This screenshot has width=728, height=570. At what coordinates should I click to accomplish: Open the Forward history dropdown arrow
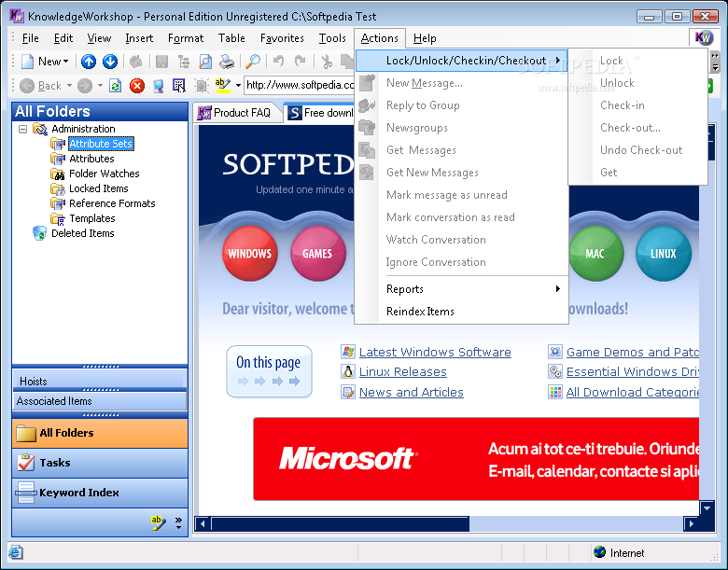click(100, 86)
